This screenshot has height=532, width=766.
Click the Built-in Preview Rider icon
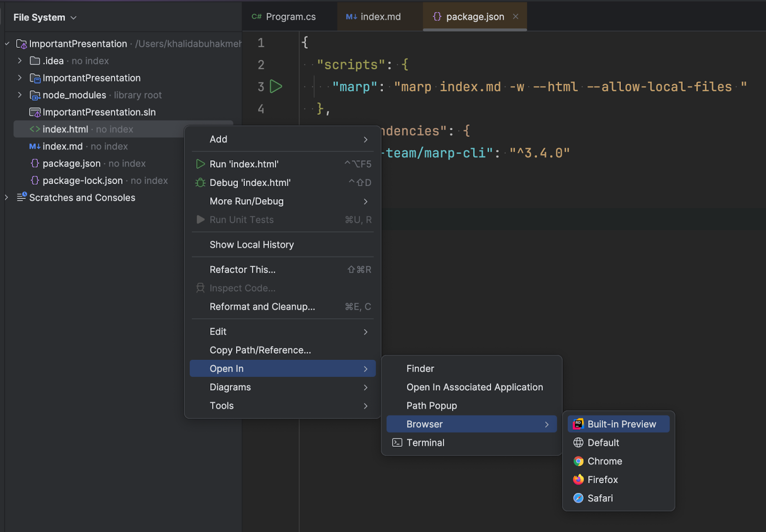578,424
